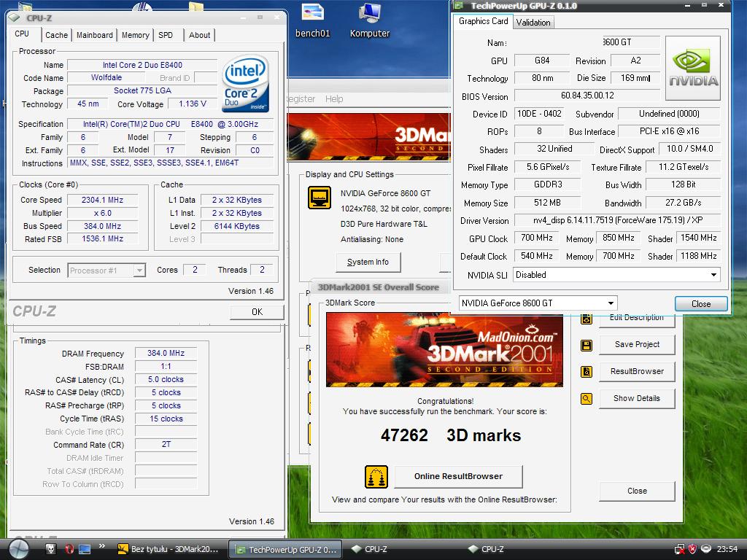This screenshot has width=747, height=560.
Task: Click the DRAM Frequency 384.0 MHz field
Action: point(166,354)
